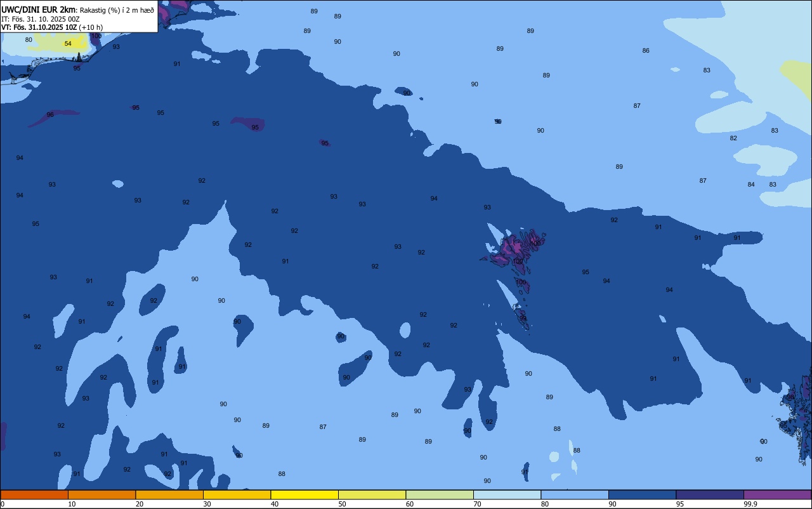The width and height of the screenshot is (812, 509).
Task: Click the legend tick label '0'
Action: [3, 504]
